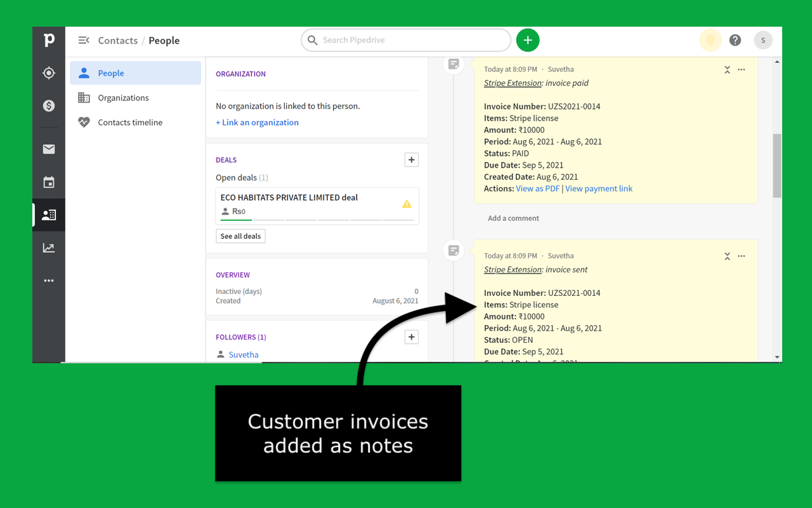Click the Pipedrive logo
This screenshot has width=812, height=508.
click(49, 40)
